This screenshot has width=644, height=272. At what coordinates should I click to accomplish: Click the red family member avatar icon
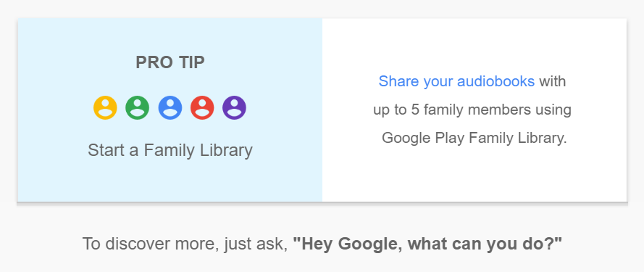[x=202, y=108]
